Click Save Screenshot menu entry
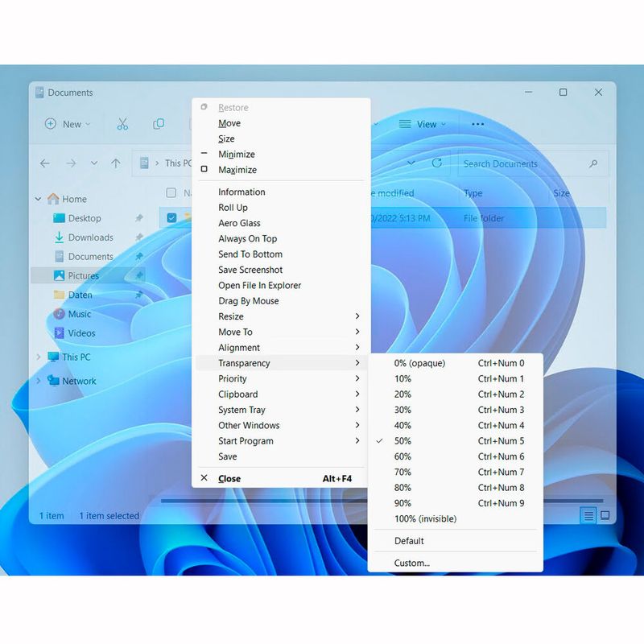This screenshot has width=644, height=644. (x=281, y=270)
